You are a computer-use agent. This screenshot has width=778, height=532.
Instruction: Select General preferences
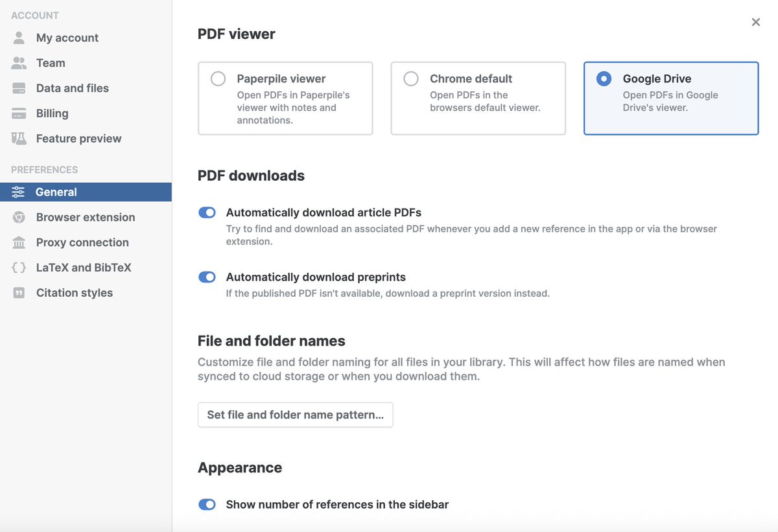[86, 192]
